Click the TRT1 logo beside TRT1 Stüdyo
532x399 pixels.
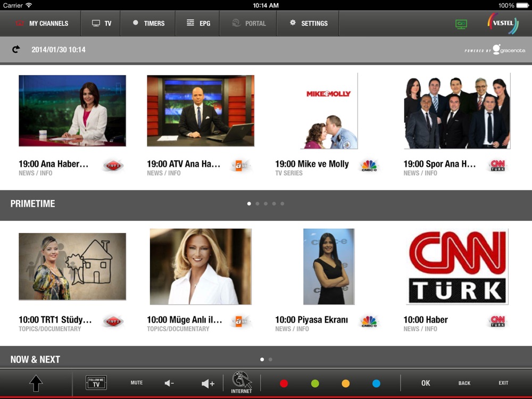[x=113, y=321]
